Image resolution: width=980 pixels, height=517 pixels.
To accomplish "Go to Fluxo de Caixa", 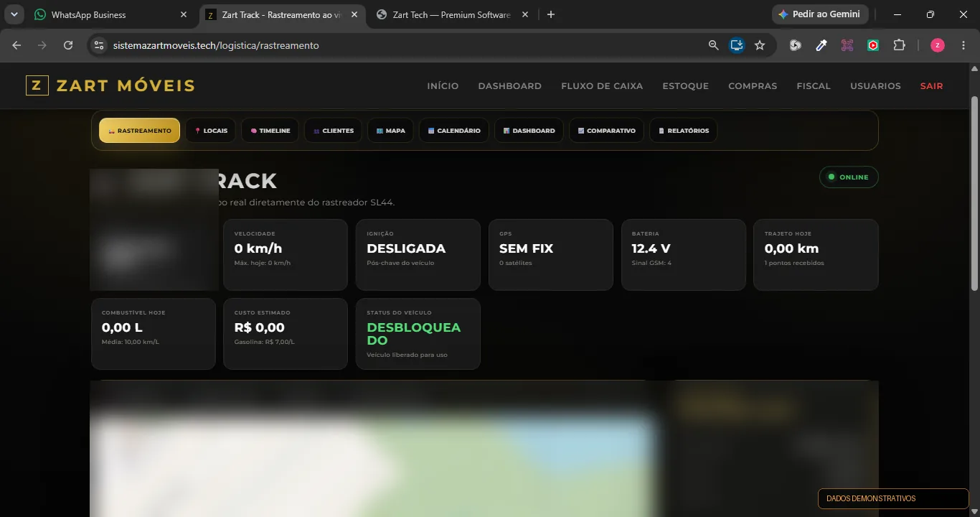I will (602, 86).
